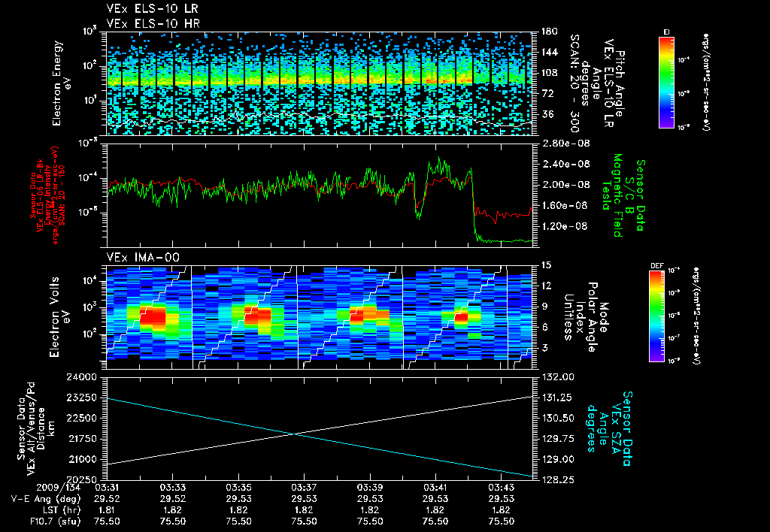Click the EI label above color bar
The height and width of the screenshot is (532, 770).
(x=667, y=32)
